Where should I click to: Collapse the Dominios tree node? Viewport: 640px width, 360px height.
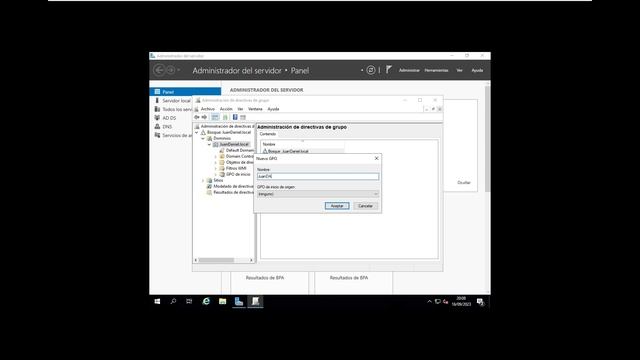click(x=203, y=138)
